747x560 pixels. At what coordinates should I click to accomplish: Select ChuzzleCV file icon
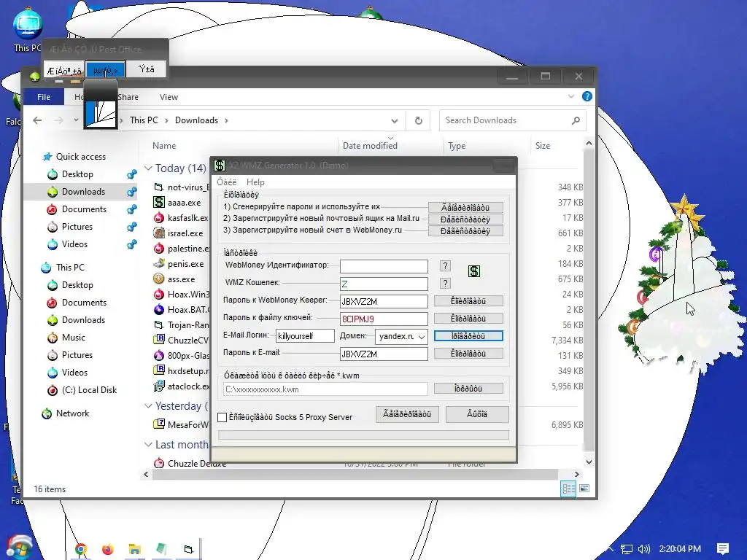159,340
